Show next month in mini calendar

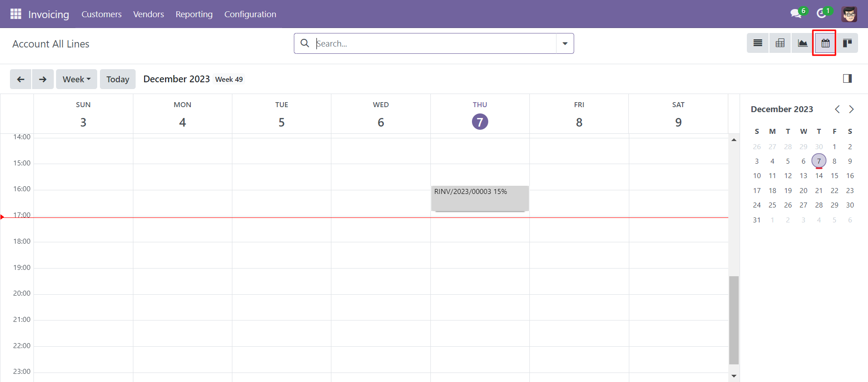[x=851, y=109]
